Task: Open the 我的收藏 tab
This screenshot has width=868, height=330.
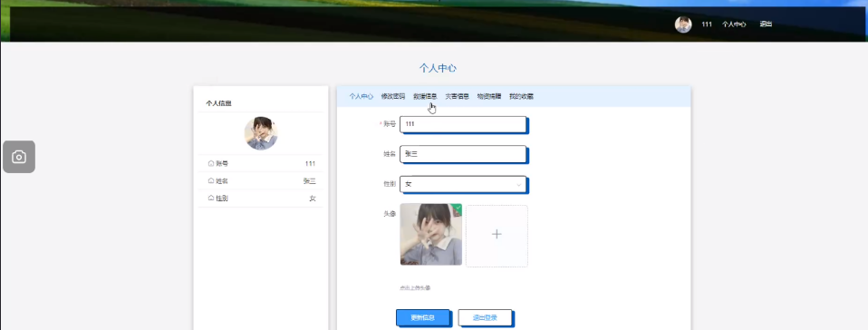Action: [x=522, y=96]
